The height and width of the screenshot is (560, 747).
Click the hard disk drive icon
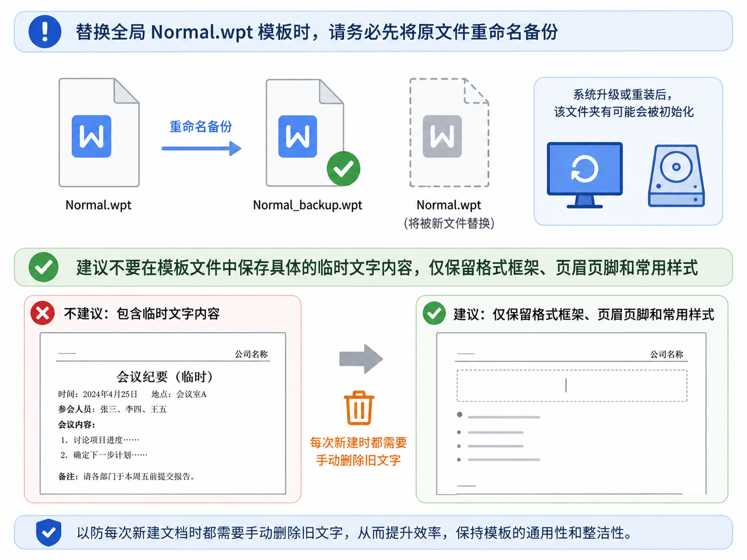coord(676,176)
